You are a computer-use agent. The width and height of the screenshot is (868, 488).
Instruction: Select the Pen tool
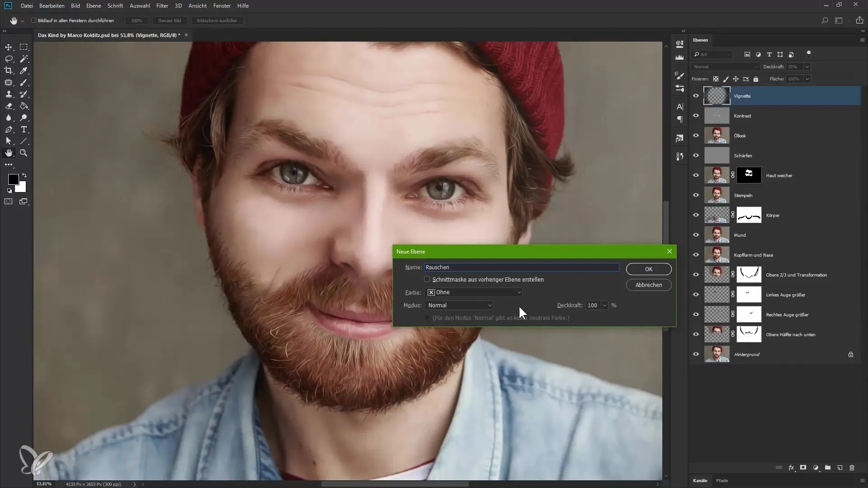pos(9,130)
